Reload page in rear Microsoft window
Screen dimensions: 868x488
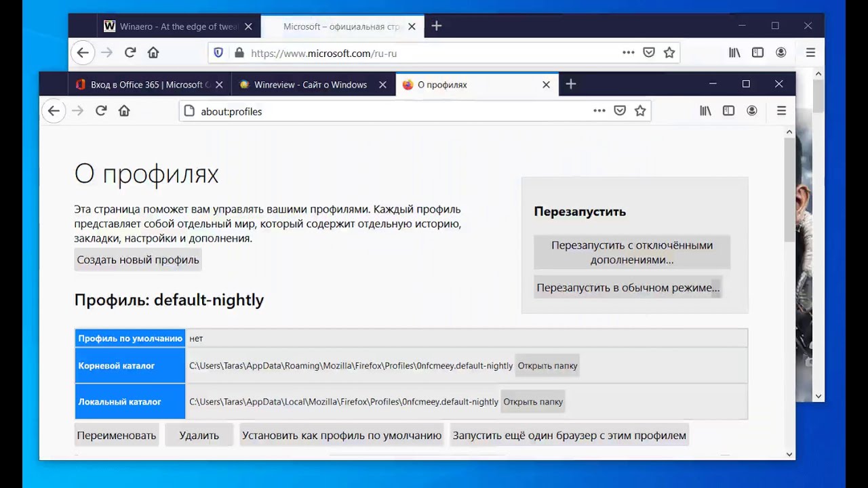click(130, 53)
